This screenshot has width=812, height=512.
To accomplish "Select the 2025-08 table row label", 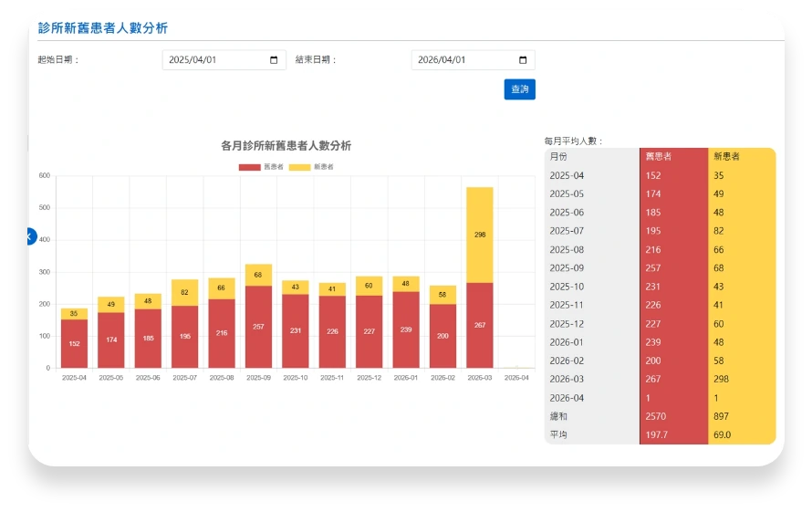I will pos(567,250).
